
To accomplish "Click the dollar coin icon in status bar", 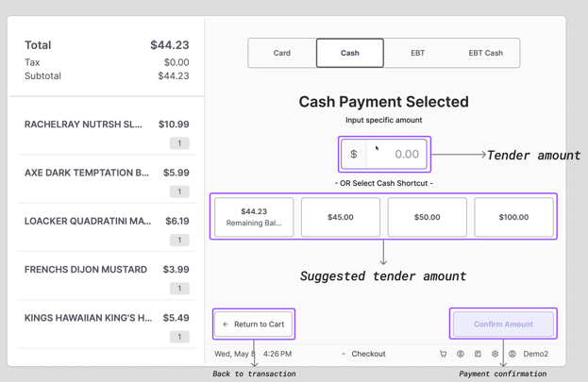I will tap(461, 354).
